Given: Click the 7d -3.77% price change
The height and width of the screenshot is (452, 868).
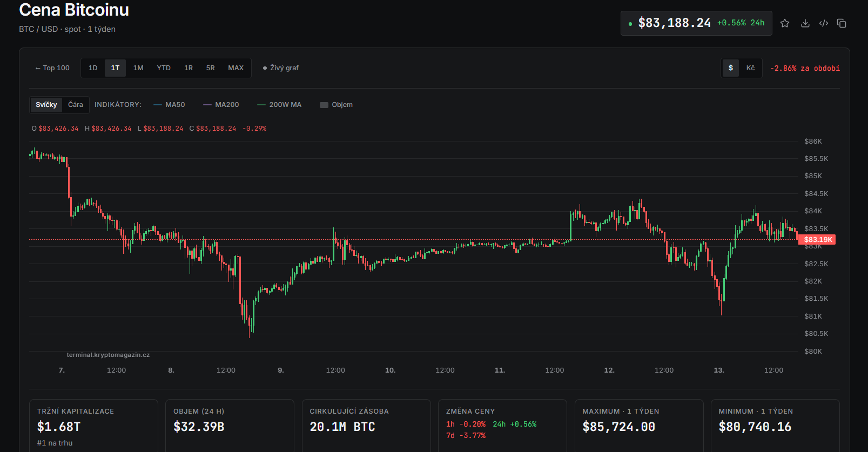Looking at the screenshot, I should 466,436.
